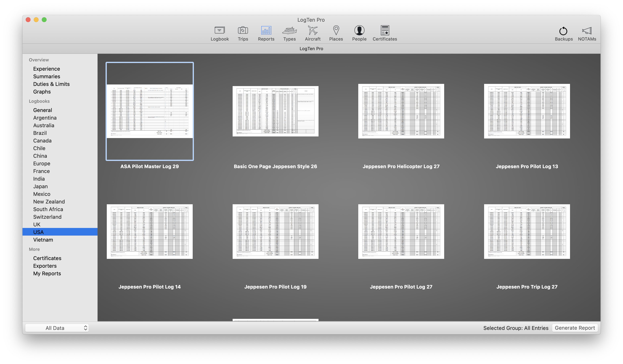The height and width of the screenshot is (364, 623).
Task: Select Jeppesen Pro Pilot Log 19 thumbnail
Action: (275, 232)
